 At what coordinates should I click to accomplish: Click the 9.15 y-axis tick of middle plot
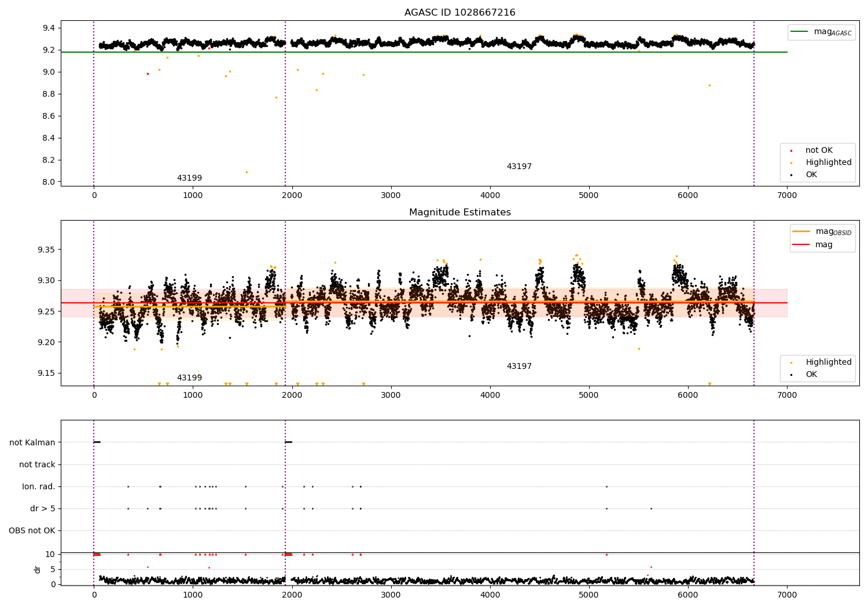(46, 373)
